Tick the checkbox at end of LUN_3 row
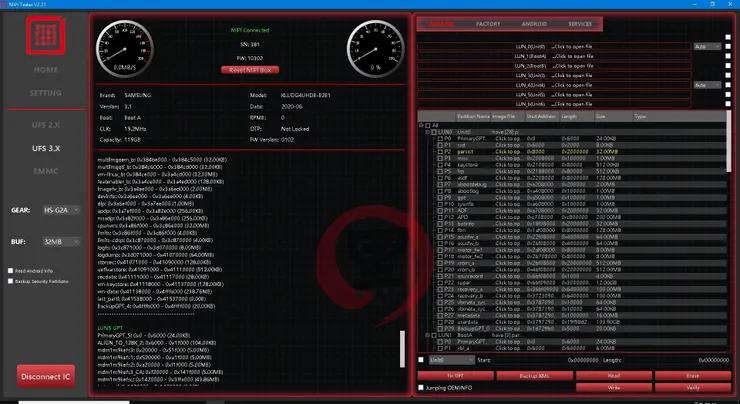Image resolution: width=740 pixels, height=404 pixels. (x=728, y=75)
